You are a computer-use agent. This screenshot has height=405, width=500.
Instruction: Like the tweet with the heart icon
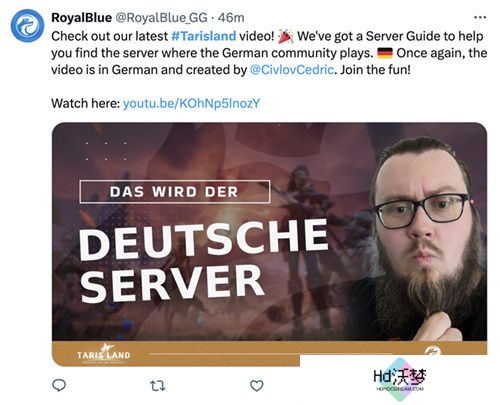click(x=256, y=386)
